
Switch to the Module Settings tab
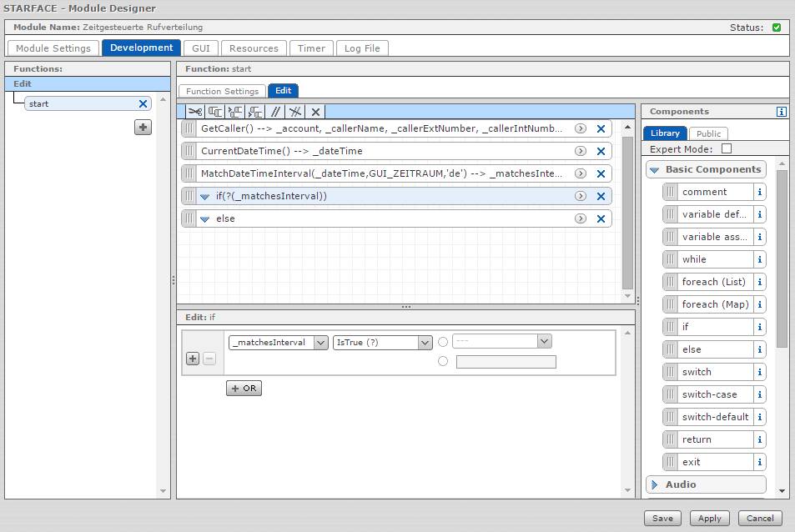pos(53,48)
